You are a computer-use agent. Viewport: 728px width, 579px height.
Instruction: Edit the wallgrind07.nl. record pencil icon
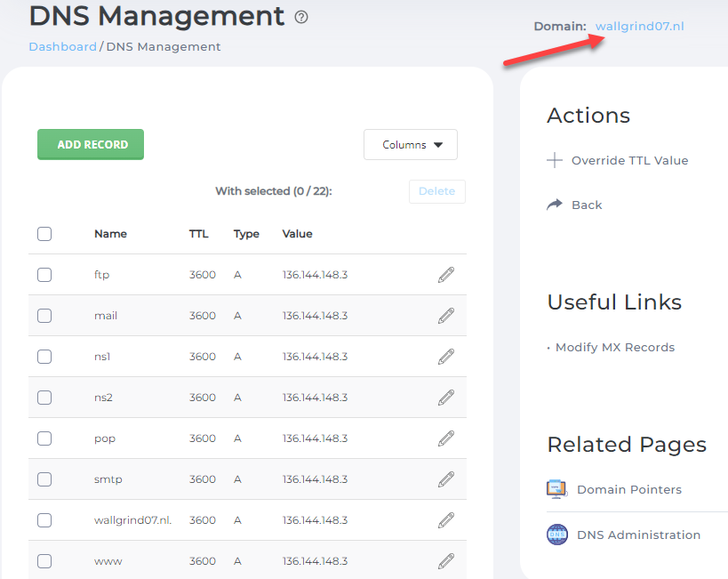[x=446, y=520]
